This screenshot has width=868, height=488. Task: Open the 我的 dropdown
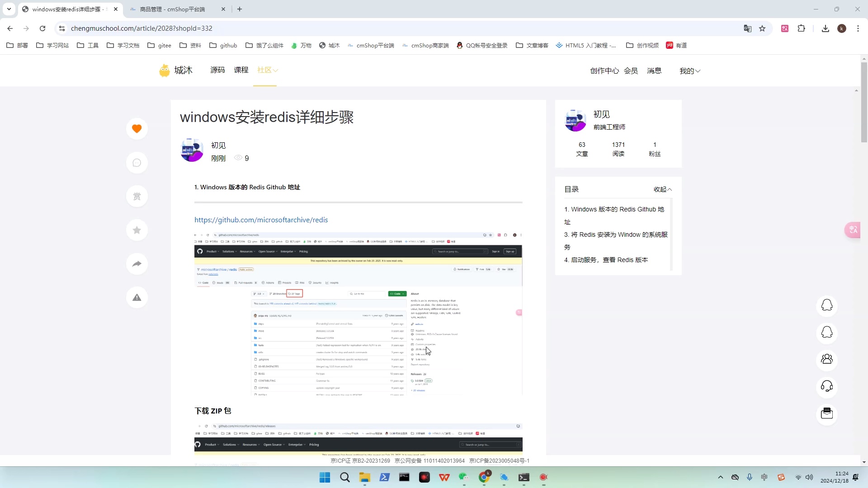690,70
